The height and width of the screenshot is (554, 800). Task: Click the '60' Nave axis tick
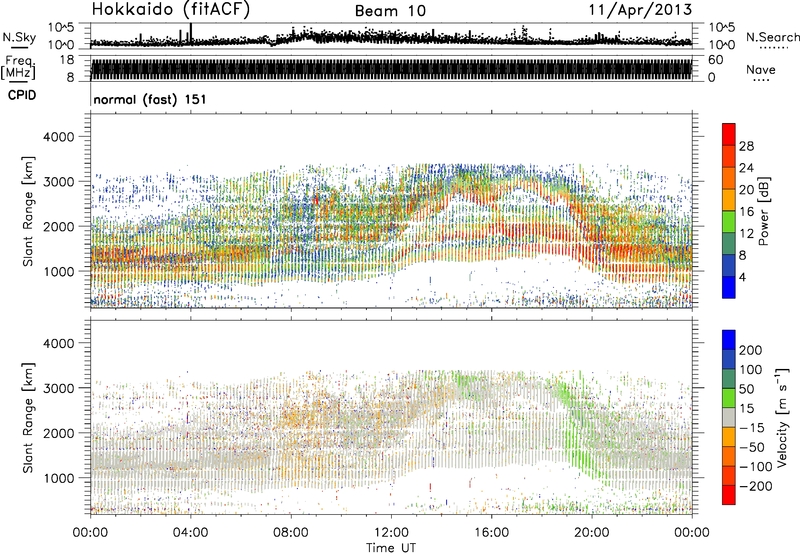[x=715, y=60]
